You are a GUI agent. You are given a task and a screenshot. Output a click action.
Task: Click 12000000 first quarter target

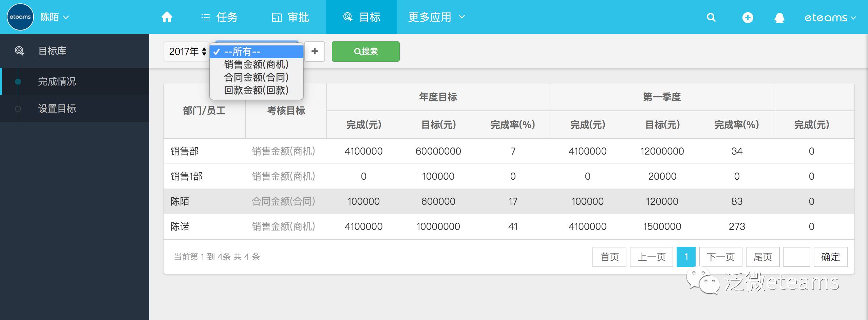click(x=662, y=151)
